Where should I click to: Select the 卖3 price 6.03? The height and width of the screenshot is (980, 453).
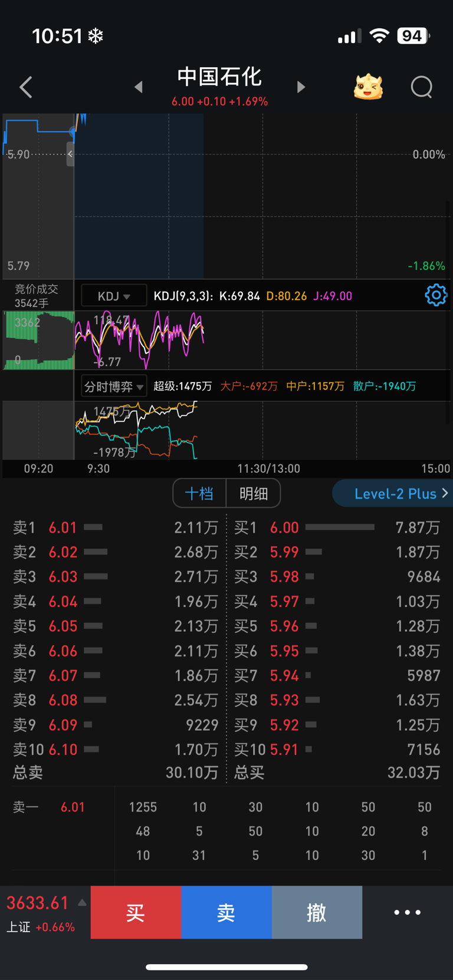(63, 577)
